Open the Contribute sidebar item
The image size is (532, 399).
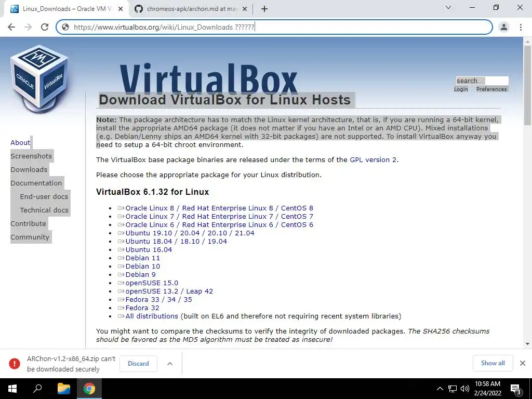click(28, 224)
